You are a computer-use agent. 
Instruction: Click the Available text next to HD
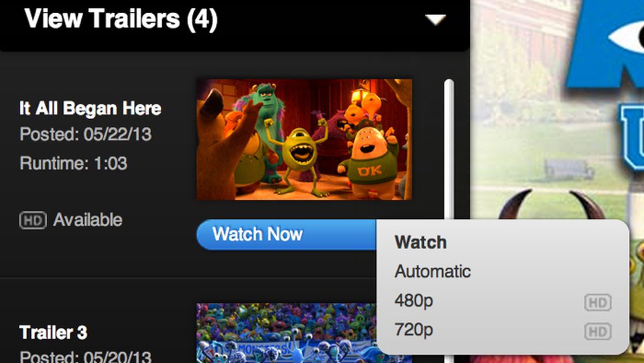click(x=88, y=220)
